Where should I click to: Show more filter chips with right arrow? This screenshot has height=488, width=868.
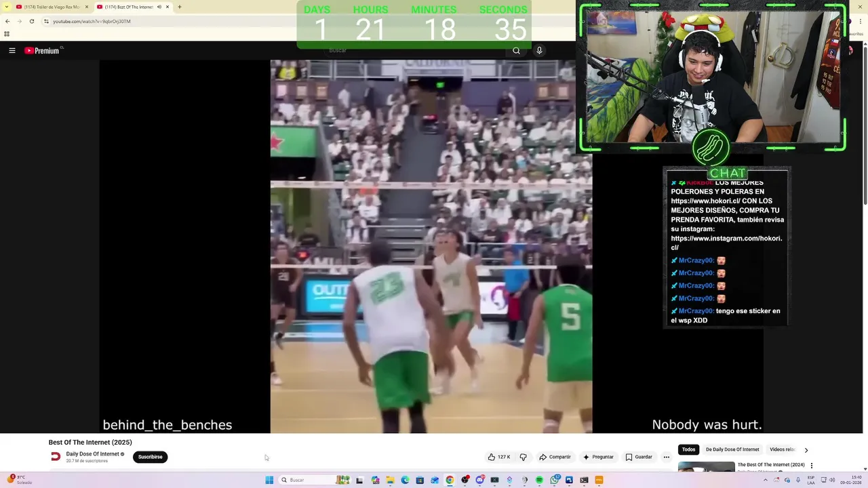pyautogui.click(x=806, y=450)
